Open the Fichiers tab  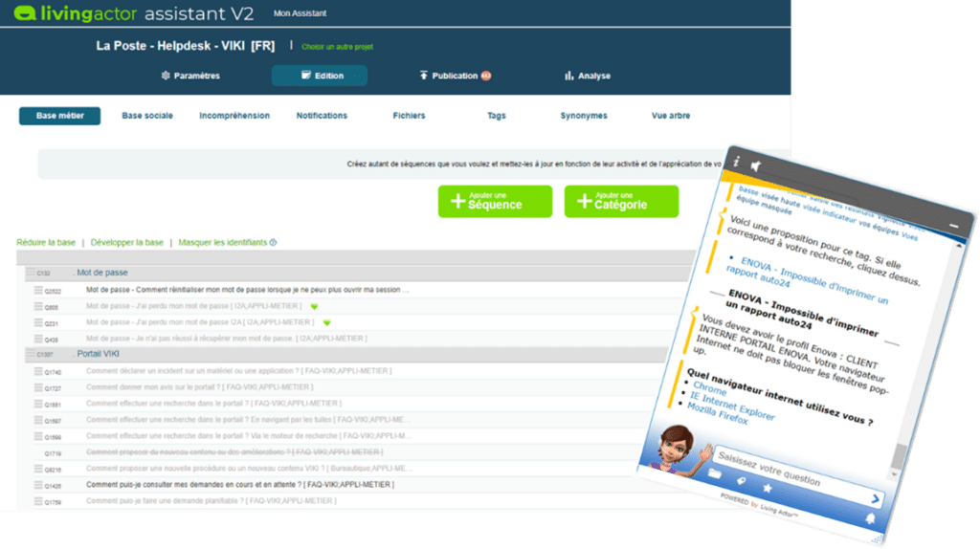pyautogui.click(x=410, y=116)
